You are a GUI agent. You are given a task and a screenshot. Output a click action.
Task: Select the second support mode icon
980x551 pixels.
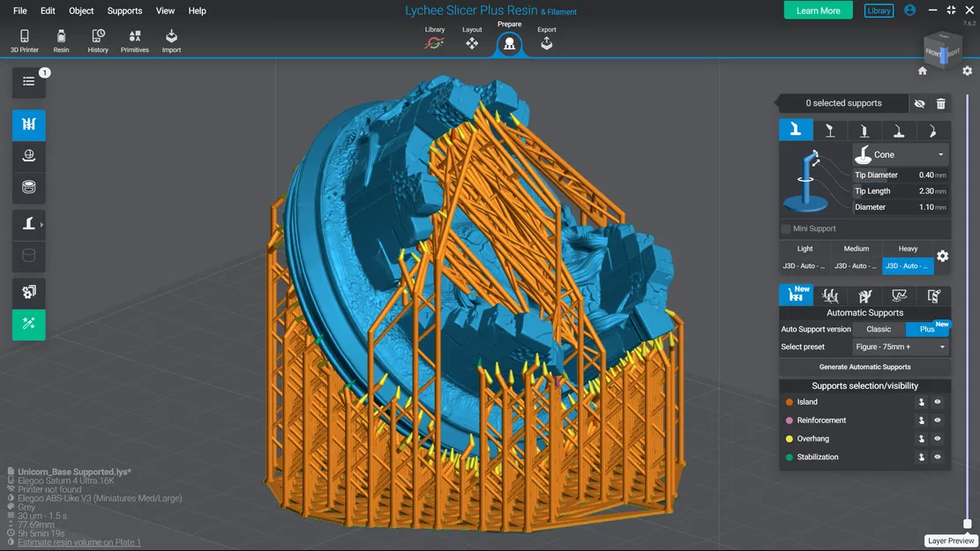830,294
